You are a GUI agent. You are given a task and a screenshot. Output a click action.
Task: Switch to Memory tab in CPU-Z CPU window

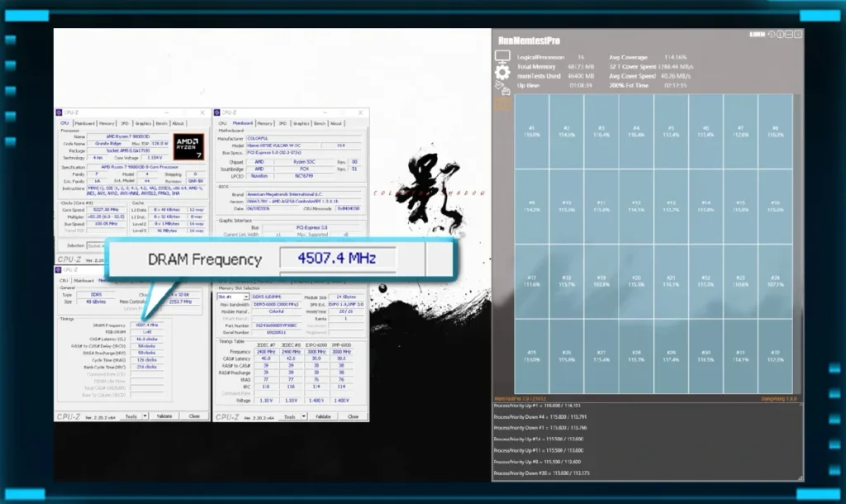(107, 123)
